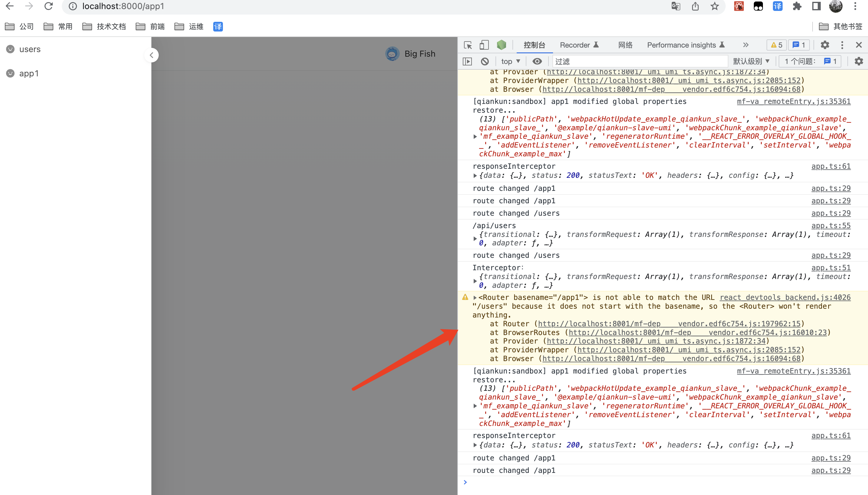Image resolution: width=868 pixels, height=495 pixels.
Task: Click the react_devtools_backend.js:4026 source link
Action: (x=785, y=297)
